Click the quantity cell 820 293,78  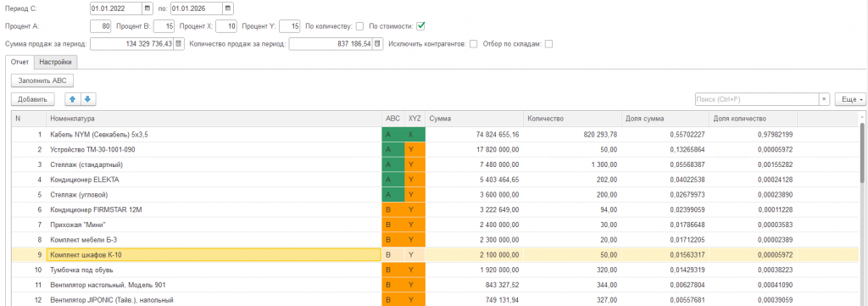tap(572, 135)
